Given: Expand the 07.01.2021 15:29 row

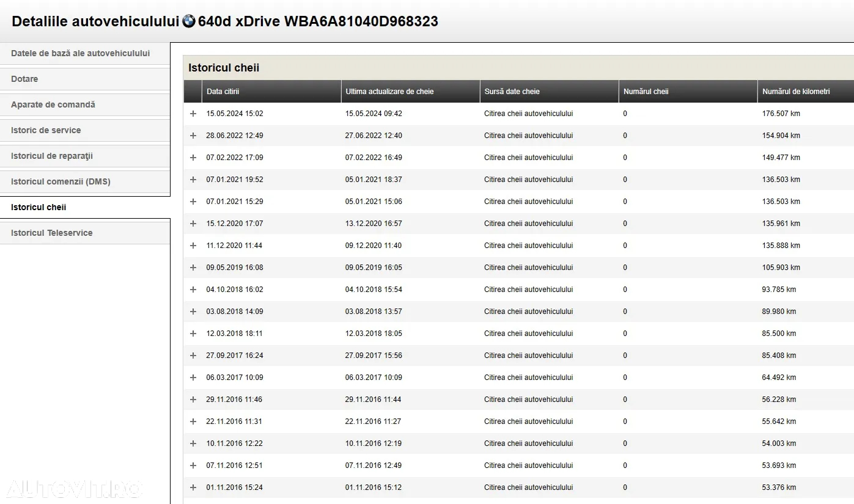Looking at the screenshot, I should click(x=193, y=202).
